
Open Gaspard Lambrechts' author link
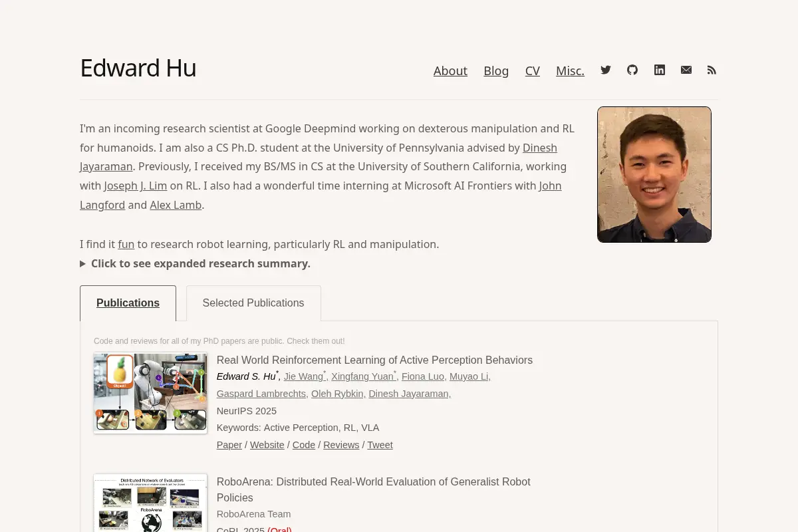tap(261, 394)
